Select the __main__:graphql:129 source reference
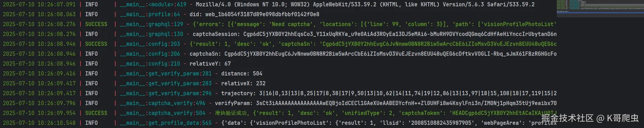Viewport: 644px width, 128px height. coord(152,24)
